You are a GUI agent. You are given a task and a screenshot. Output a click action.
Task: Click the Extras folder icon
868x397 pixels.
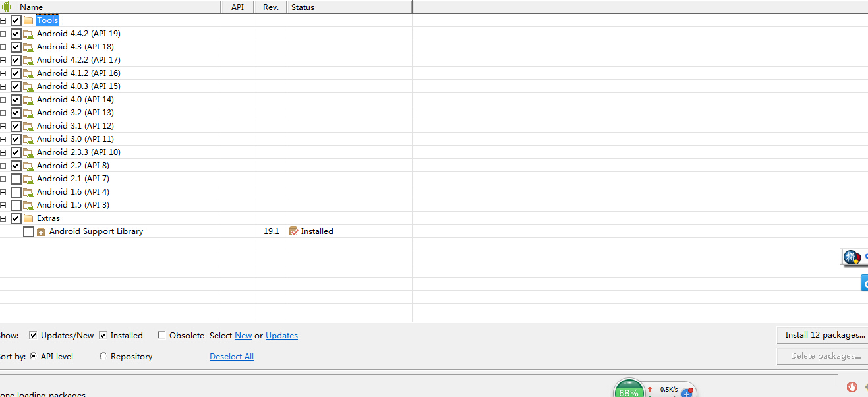[x=28, y=218]
